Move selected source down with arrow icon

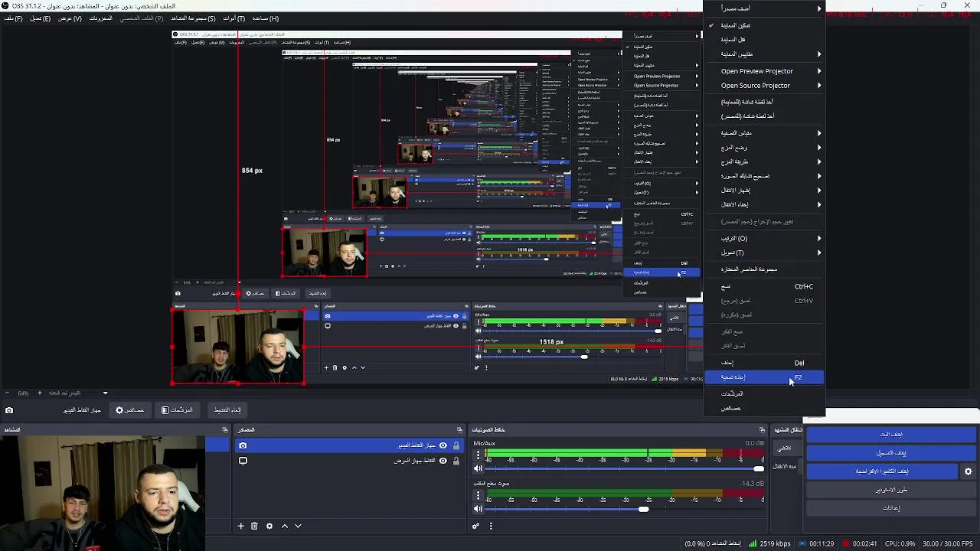coord(298,526)
